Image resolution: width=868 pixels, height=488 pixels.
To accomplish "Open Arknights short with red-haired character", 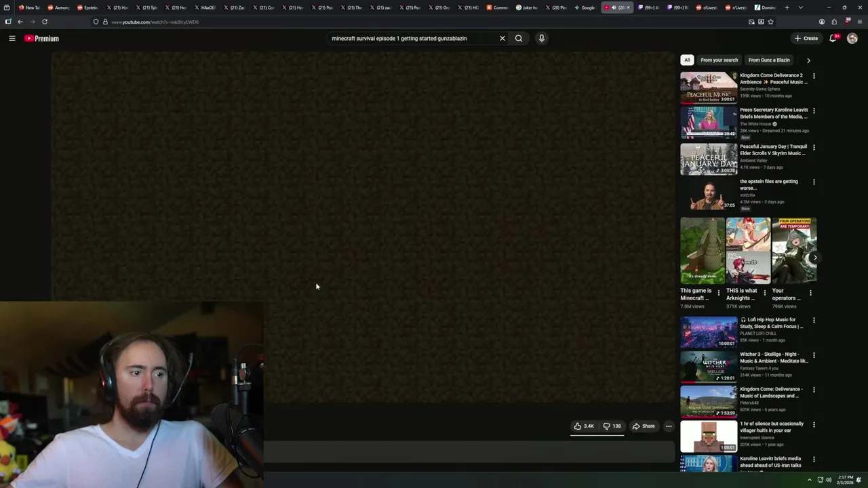I will pyautogui.click(x=749, y=250).
